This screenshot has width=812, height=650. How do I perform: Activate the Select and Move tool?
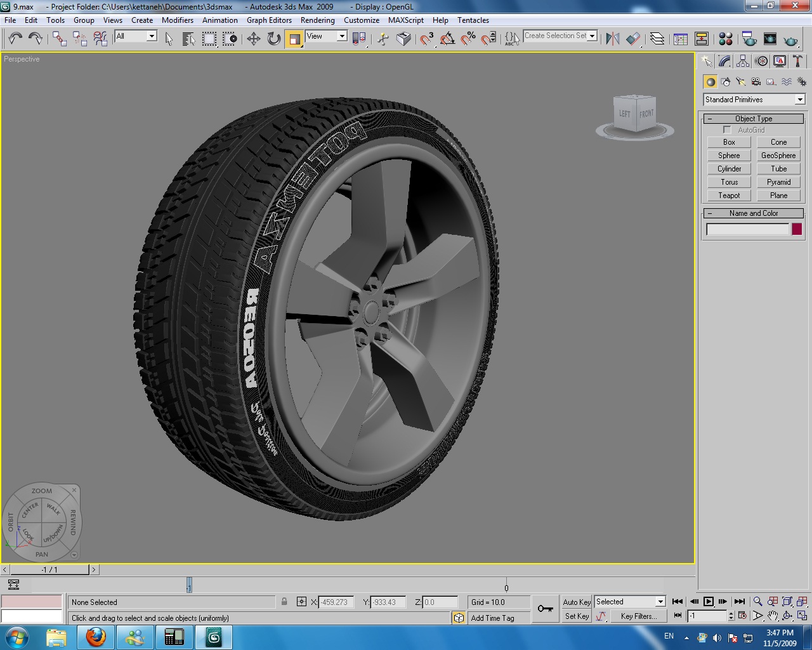253,39
